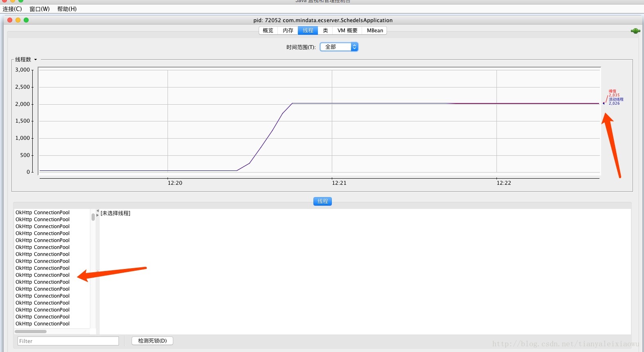Collapse the thread list split pane arrow
The width and height of the screenshot is (644, 352).
[x=97, y=211]
